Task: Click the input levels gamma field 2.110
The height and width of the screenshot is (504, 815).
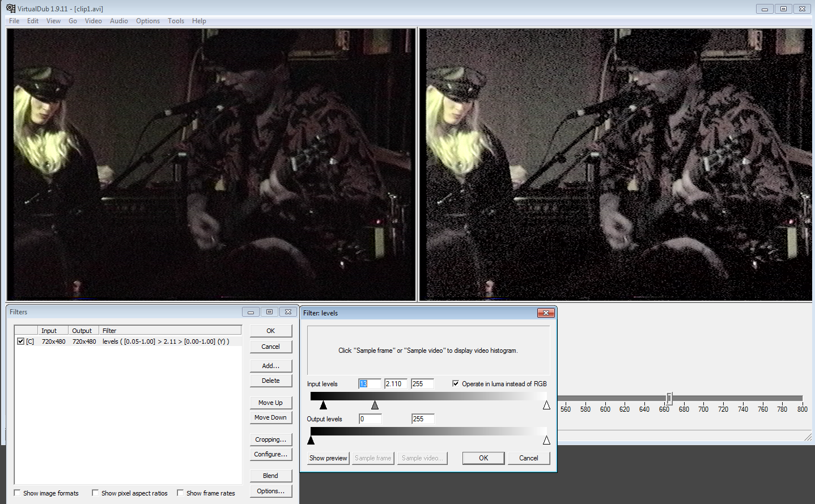Action: point(396,384)
